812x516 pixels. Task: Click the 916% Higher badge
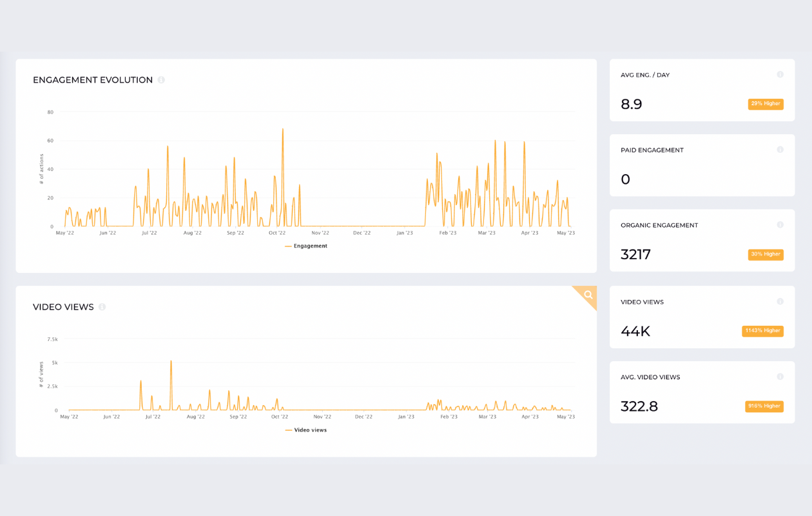click(x=764, y=406)
